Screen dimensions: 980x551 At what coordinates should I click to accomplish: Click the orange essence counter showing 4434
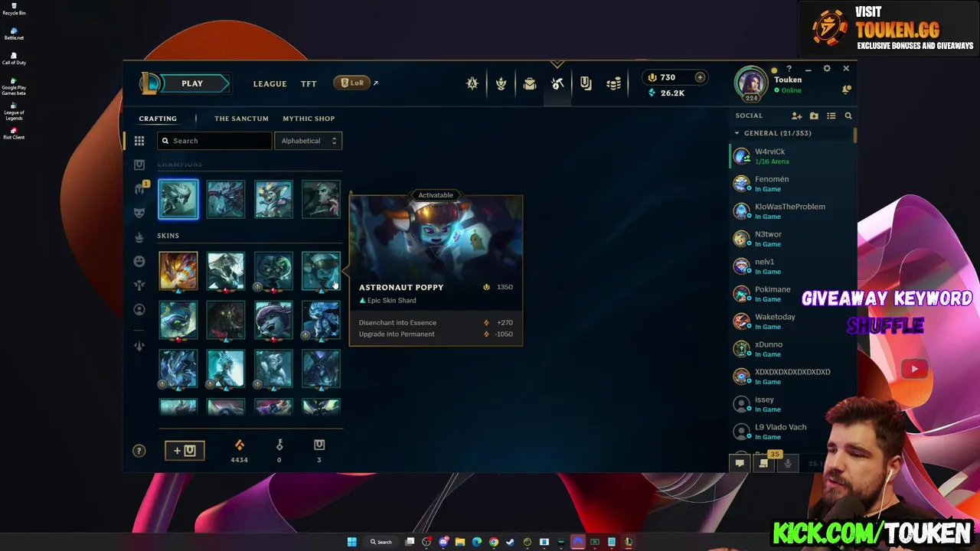pos(239,451)
